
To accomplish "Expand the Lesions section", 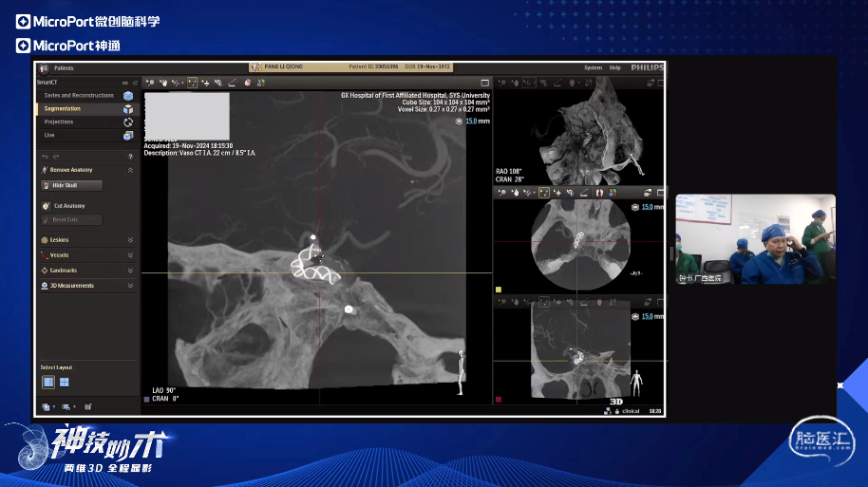I will coord(131,239).
